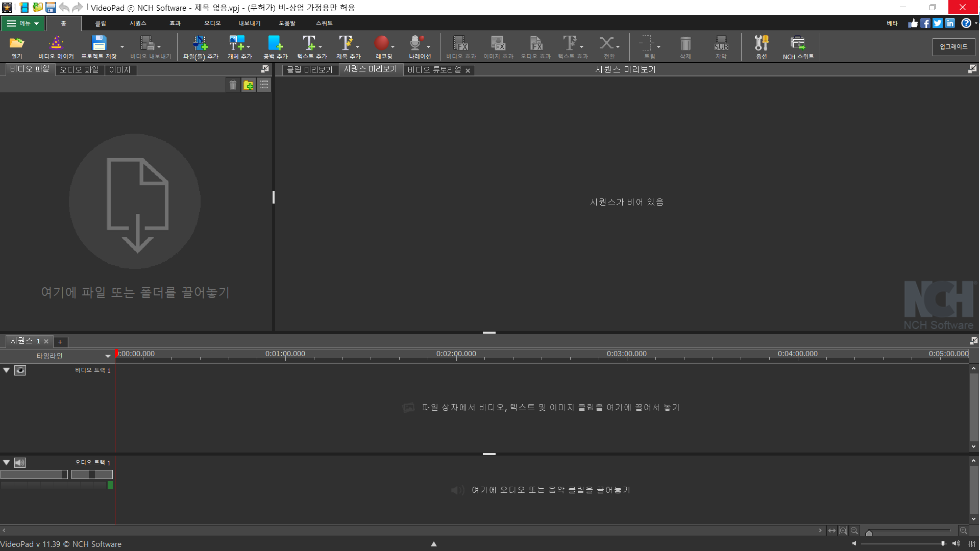Viewport: 980px width, 551px height.
Task: Open the Video Maker wizard icon
Action: click(x=56, y=43)
